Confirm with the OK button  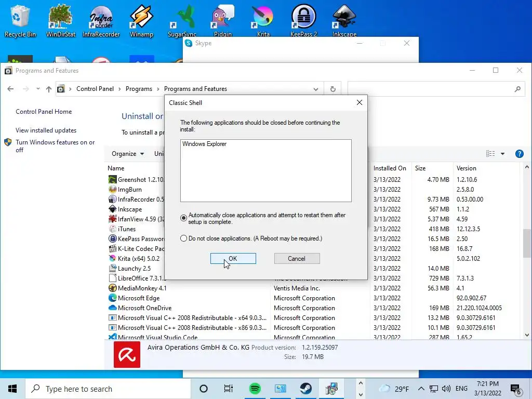[233, 259]
